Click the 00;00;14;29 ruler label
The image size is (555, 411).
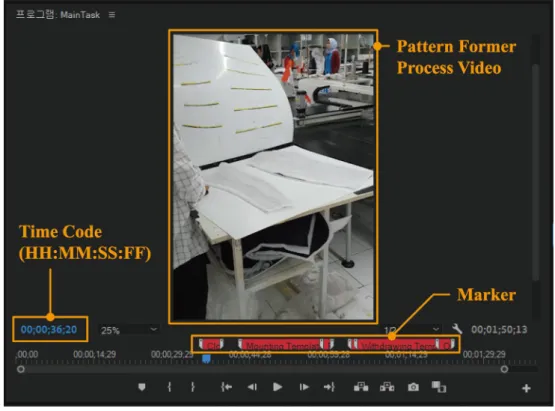pyautogui.click(x=95, y=354)
